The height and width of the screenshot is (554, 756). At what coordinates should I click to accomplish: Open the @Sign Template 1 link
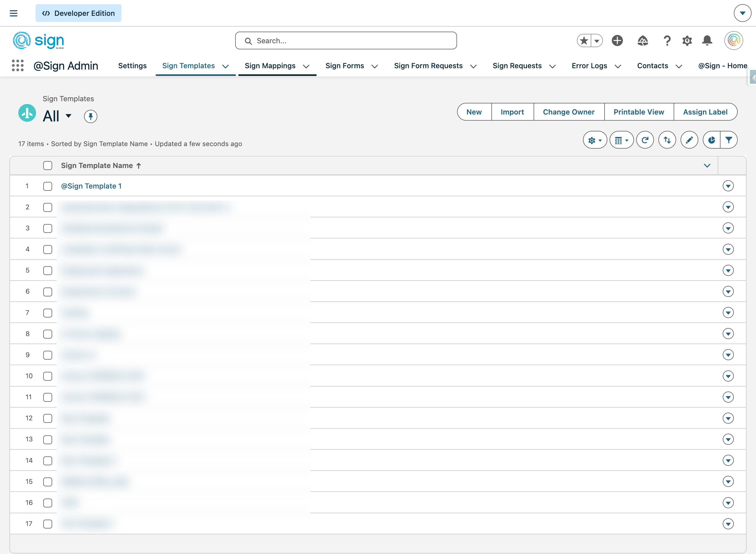[91, 186]
